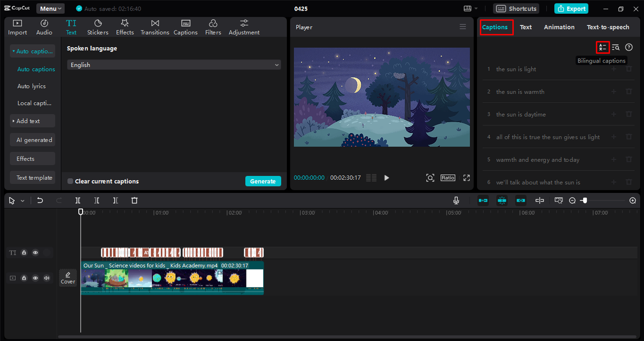Open the Adjustment panel
The height and width of the screenshot is (341, 644).
coord(244,27)
